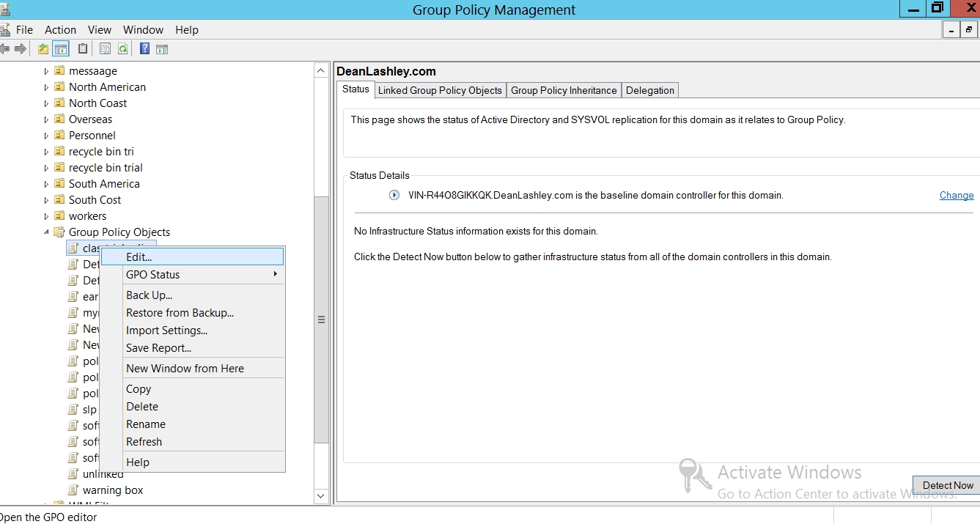Click the tree pane vertical scrollbar thumb
This screenshot has width=980, height=524.
321,320
